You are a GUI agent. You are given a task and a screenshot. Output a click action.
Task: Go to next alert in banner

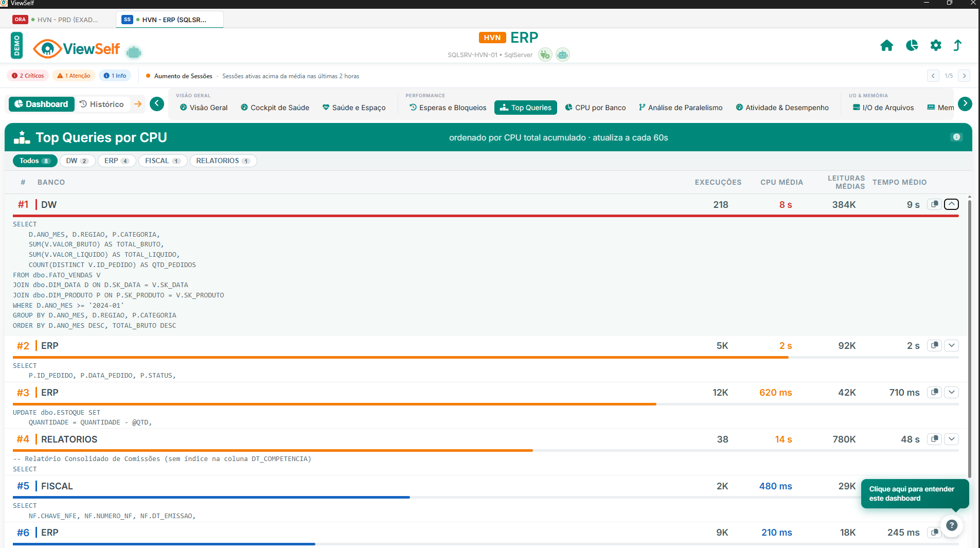coord(965,76)
